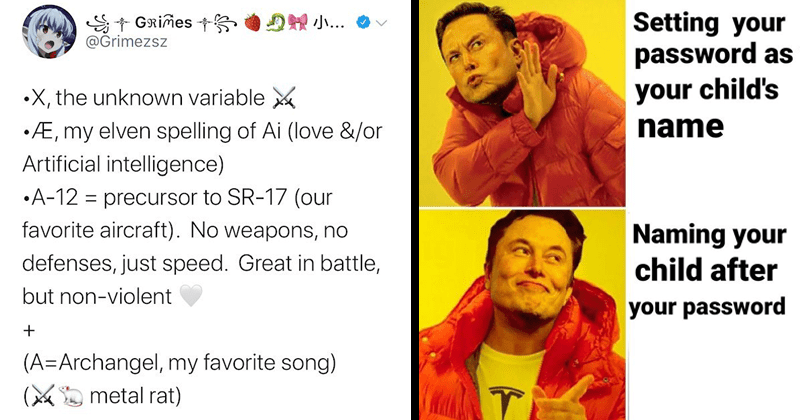
Task: Click the Grimes anime profile avatar
Action: pyautogui.click(x=49, y=31)
